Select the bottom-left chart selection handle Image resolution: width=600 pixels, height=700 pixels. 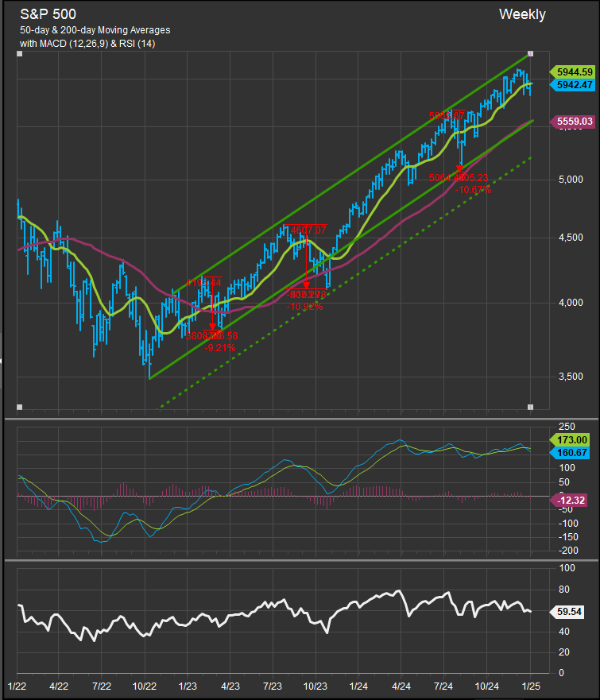[19, 407]
